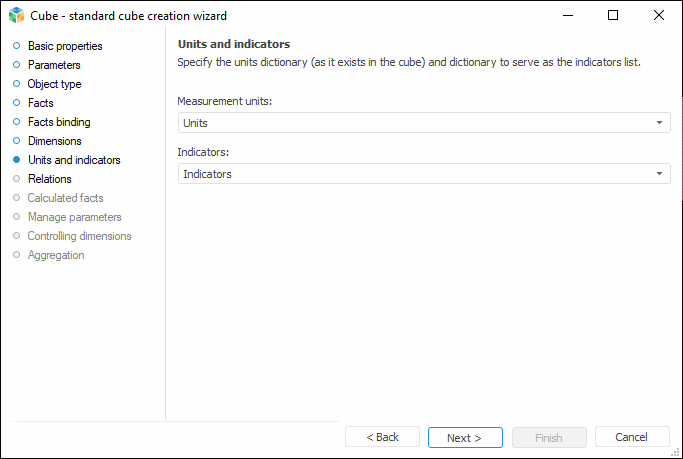Cancel the cube creation wizard
Viewport: 683px width, 459px height.
[632, 437]
